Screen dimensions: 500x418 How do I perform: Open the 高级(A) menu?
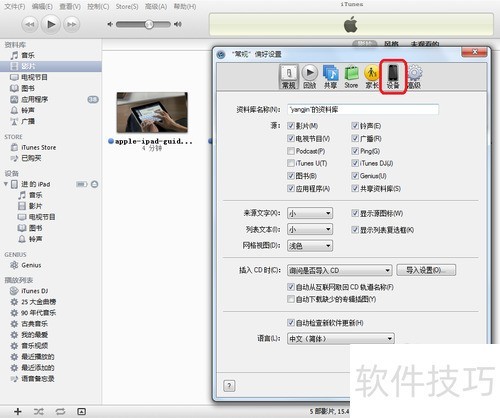(156, 6)
